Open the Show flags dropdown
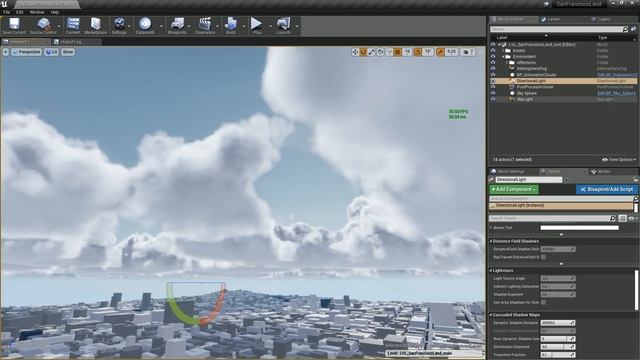The height and width of the screenshot is (360, 640). [68, 52]
